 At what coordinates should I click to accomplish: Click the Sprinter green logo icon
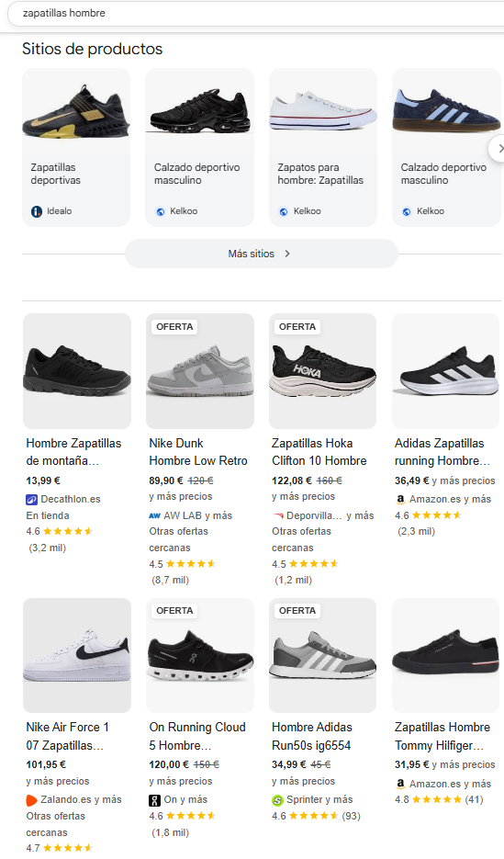click(x=278, y=800)
